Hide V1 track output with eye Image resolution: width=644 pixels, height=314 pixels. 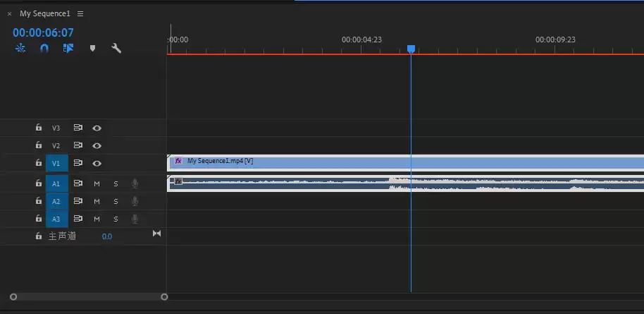[x=97, y=164]
